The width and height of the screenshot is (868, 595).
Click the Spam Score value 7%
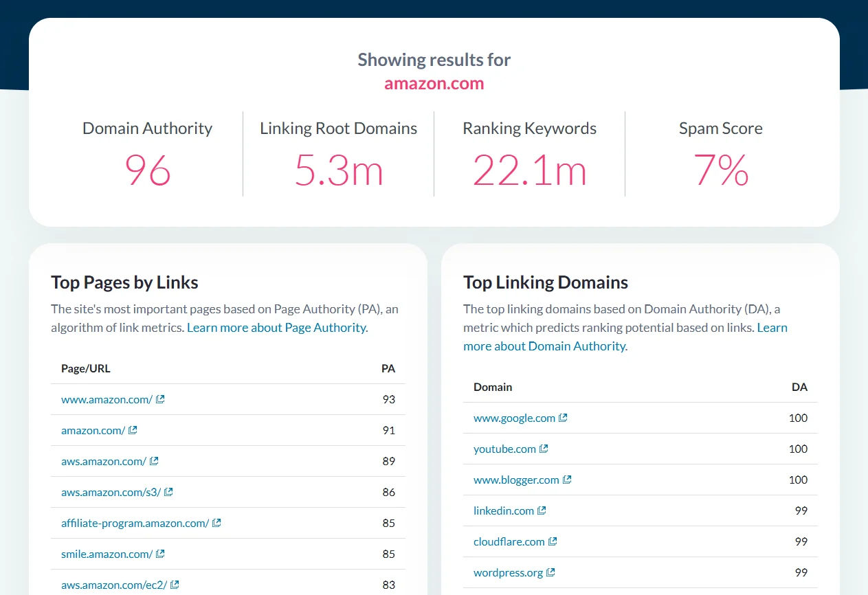point(721,170)
